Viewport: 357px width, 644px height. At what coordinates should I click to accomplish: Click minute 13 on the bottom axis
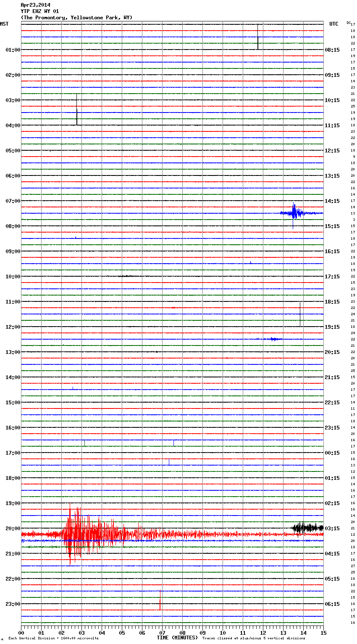coord(283,633)
